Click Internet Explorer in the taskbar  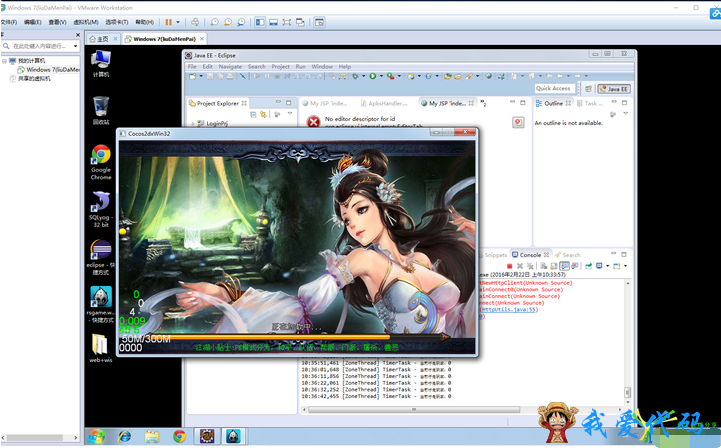pyautogui.click(x=124, y=436)
